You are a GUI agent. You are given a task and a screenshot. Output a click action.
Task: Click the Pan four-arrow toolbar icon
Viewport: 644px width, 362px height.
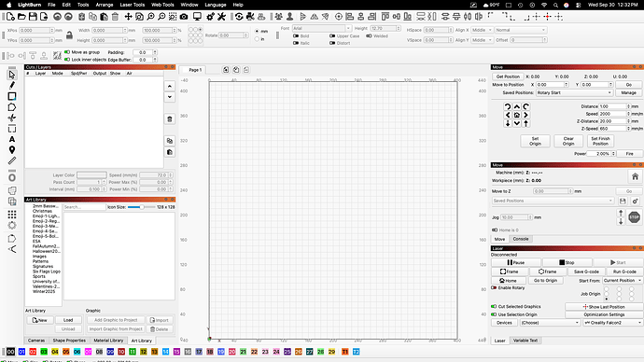128,17
